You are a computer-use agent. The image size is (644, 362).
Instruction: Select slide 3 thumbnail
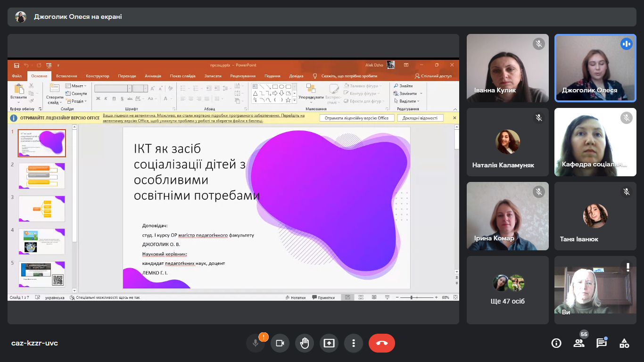click(x=41, y=208)
